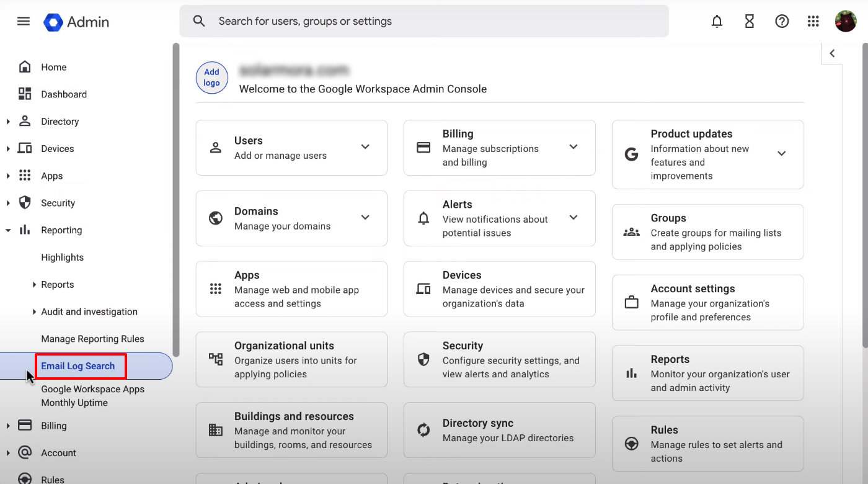Viewport: 868px width, 484px height.
Task: Expand the Billing card chevron
Action: click(x=573, y=147)
